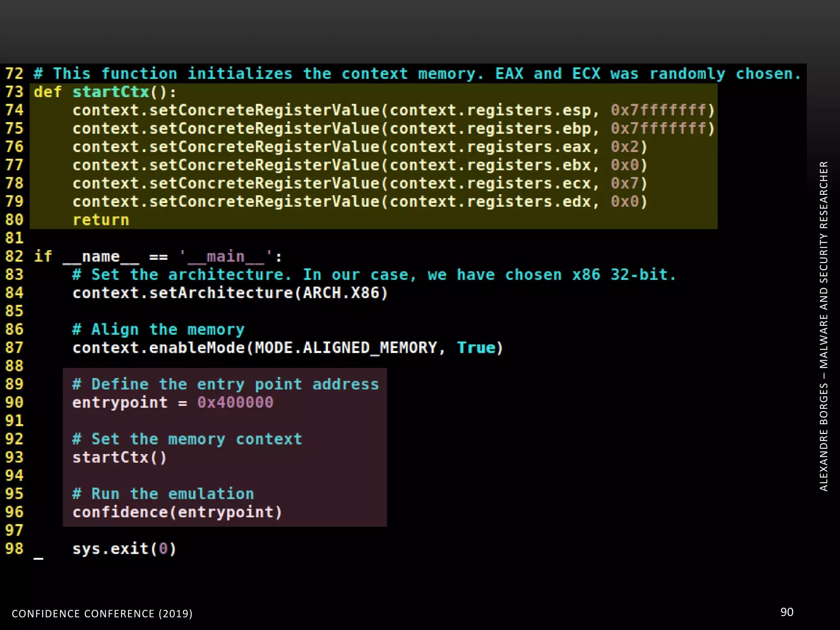Viewport: 840px width, 630px height.
Task: Click the '# Align the memory' comment
Action: 158,330
